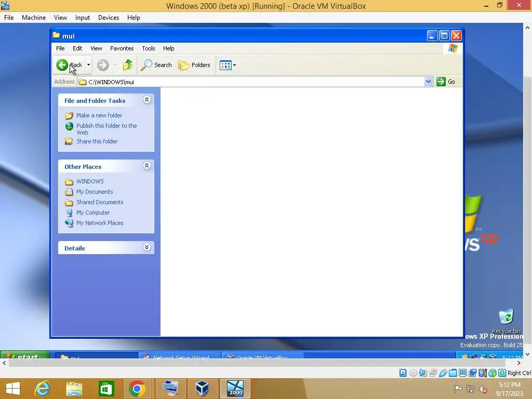Expand the Details panel
This screenshot has height=399, width=532.
pyautogui.click(x=147, y=247)
